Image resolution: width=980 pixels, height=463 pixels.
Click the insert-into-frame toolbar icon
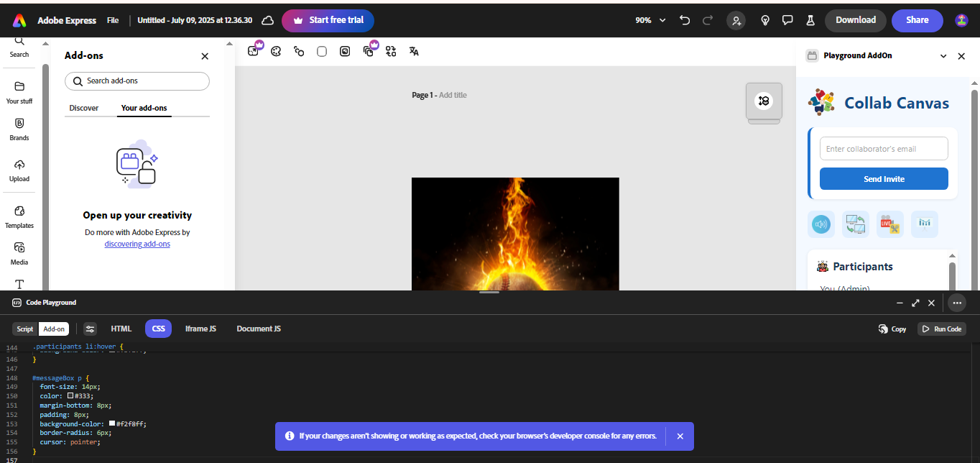(345, 51)
